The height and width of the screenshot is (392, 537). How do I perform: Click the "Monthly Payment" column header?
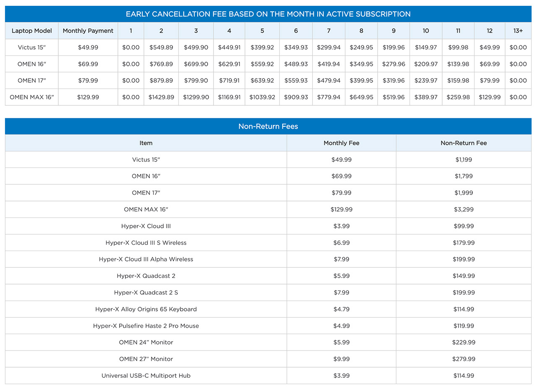[88, 31]
